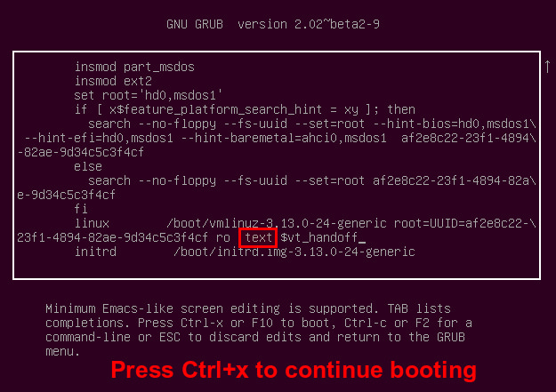Place cursor at blinking underscore after $vt_handoff

(362, 242)
